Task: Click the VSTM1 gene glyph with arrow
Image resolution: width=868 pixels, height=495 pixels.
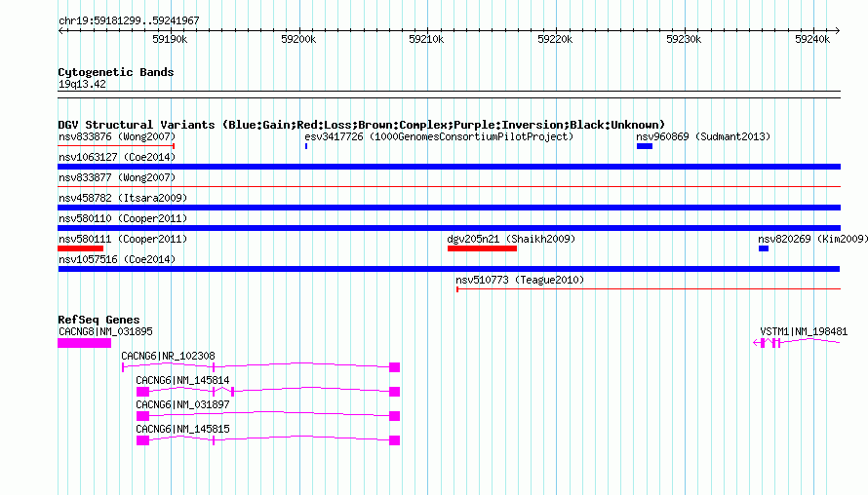Action: coord(797,343)
